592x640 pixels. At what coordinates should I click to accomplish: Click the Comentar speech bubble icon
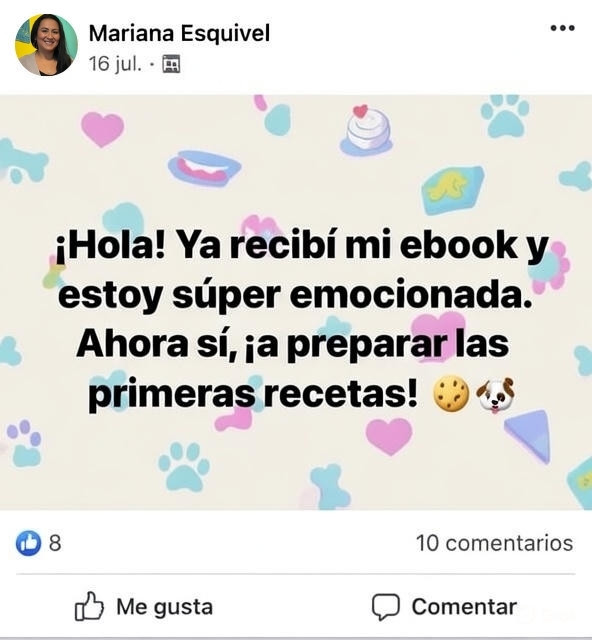click(x=385, y=607)
